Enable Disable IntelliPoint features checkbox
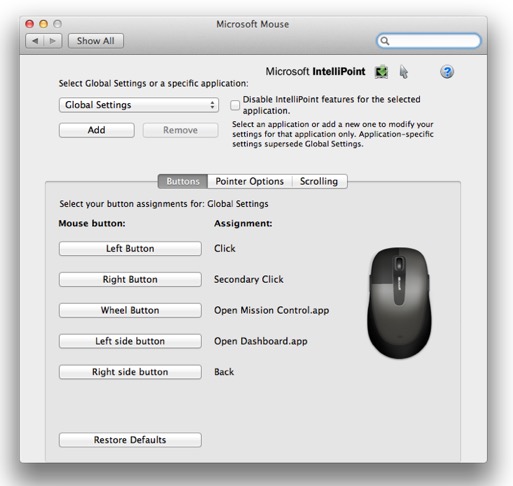This screenshot has width=513, height=486. pos(235,105)
